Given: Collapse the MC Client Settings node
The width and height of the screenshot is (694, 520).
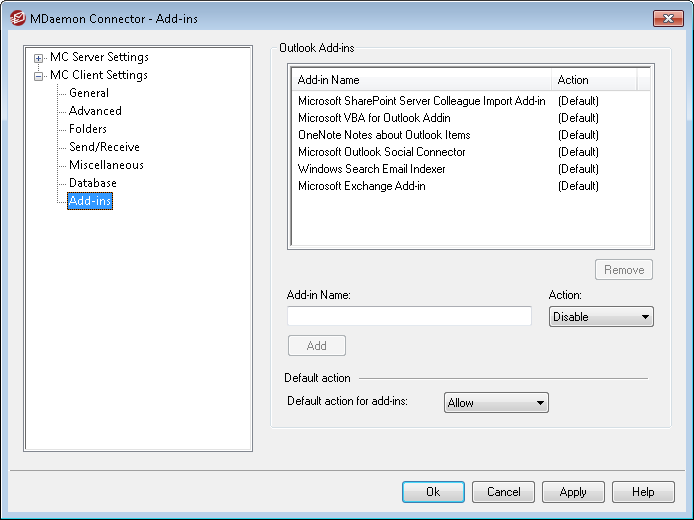Looking at the screenshot, I should point(39,76).
